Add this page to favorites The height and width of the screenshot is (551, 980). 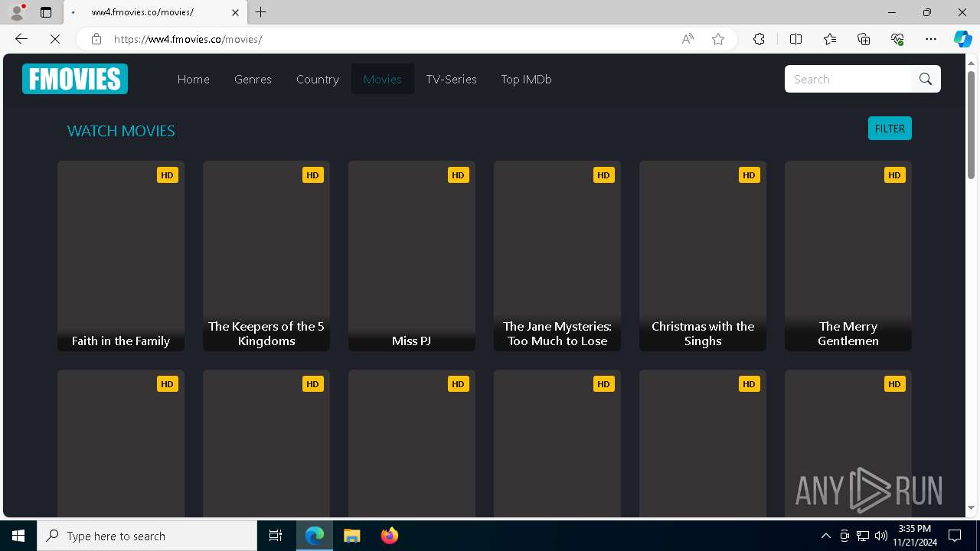pos(718,39)
